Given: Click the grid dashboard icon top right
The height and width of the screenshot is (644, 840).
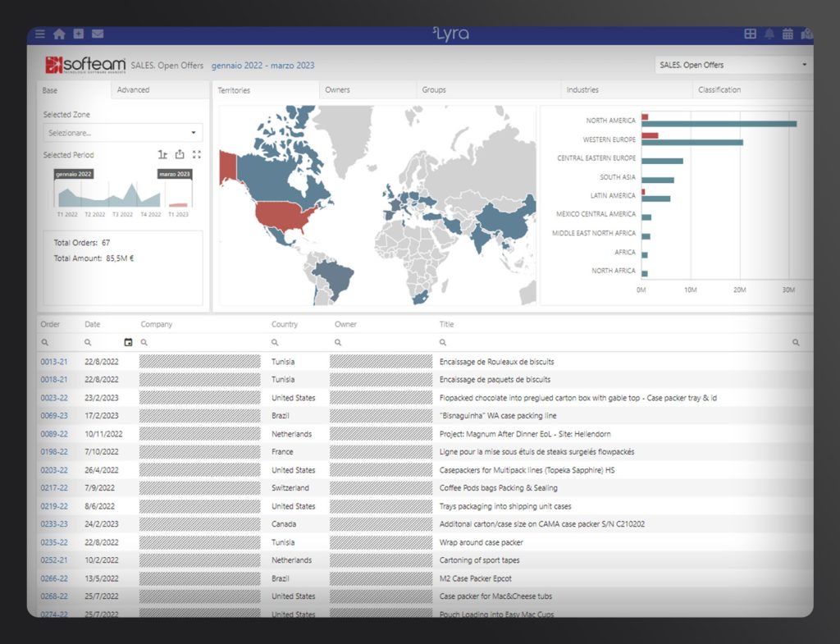Looking at the screenshot, I should pyautogui.click(x=749, y=34).
